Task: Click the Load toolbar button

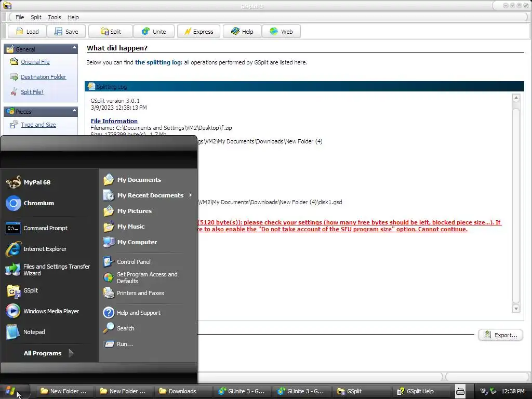Action: pos(28,32)
